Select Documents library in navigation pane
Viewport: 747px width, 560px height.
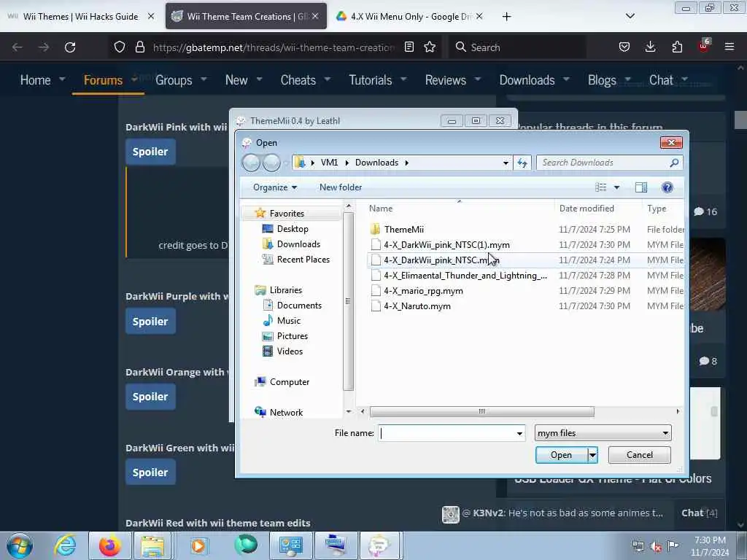coord(299,306)
